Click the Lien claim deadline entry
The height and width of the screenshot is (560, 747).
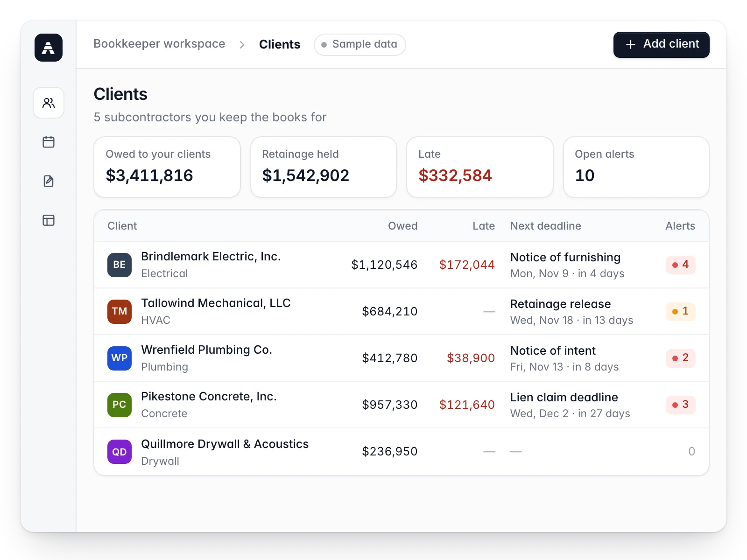(564, 397)
